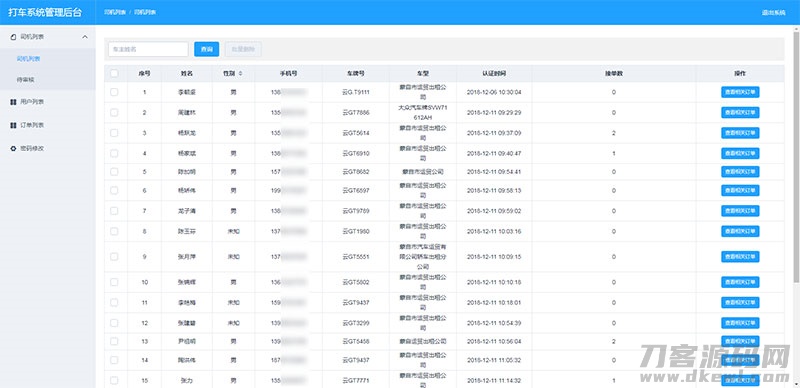Click the 密码修改 gear icon

point(13,149)
